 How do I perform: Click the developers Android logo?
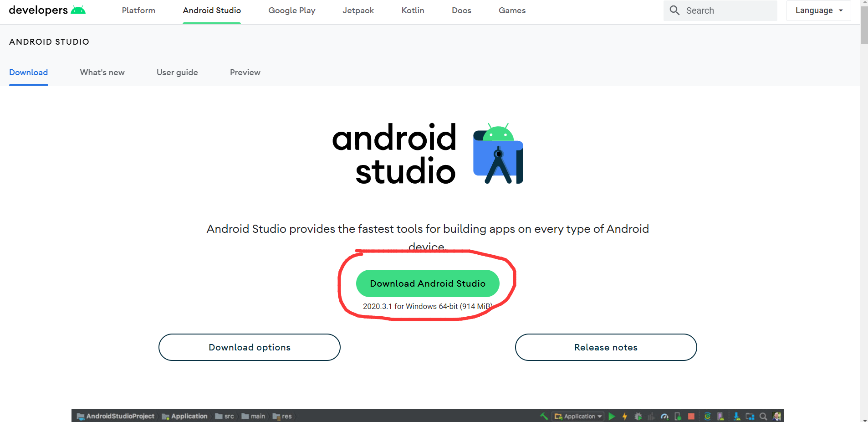pyautogui.click(x=47, y=10)
